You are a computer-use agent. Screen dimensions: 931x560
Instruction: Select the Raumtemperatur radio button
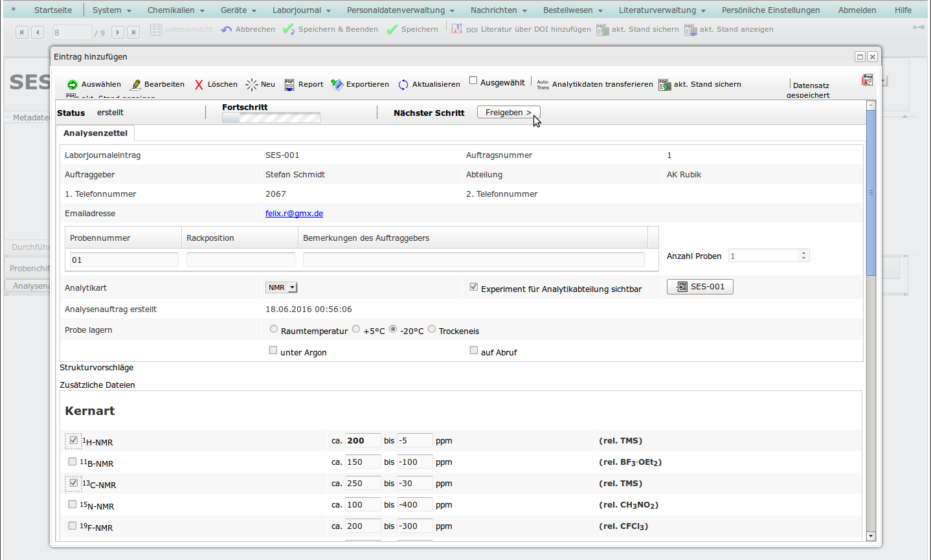(x=274, y=329)
